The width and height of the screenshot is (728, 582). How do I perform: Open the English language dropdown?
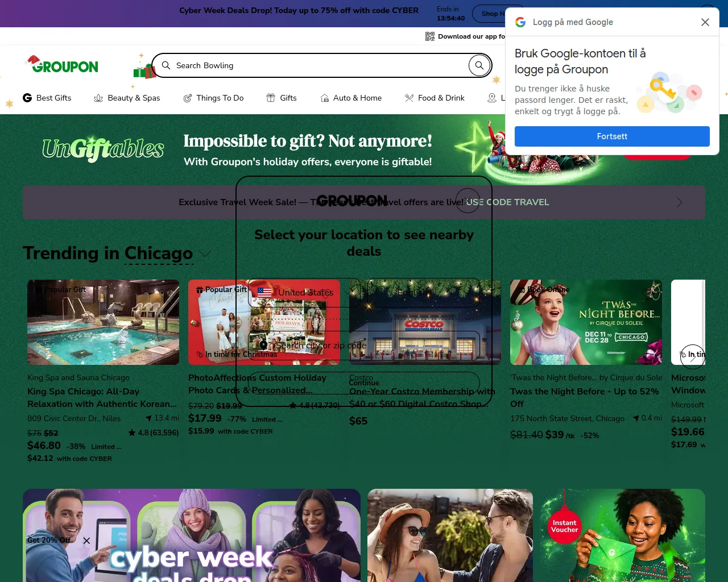[424, 292]
